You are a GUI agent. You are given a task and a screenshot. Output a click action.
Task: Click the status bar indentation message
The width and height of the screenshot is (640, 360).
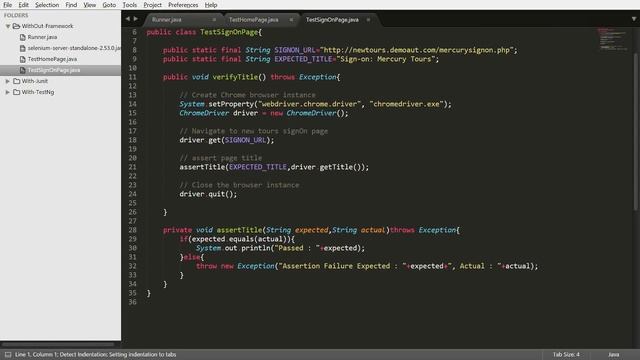pos(96,354)
